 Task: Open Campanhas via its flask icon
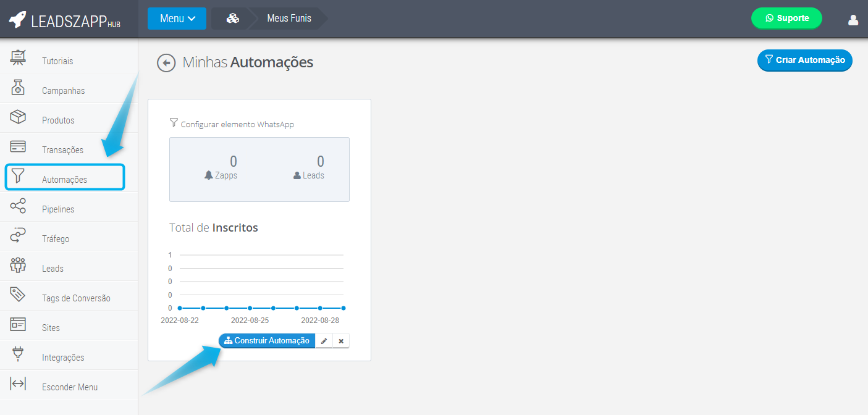[18, 88]
